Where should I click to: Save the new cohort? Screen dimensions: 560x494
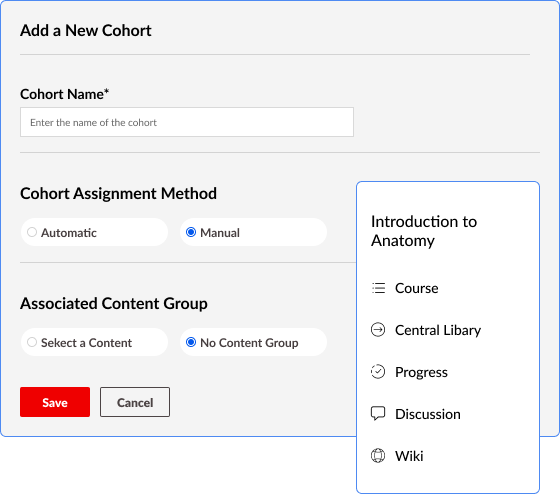tap(55, 402)
